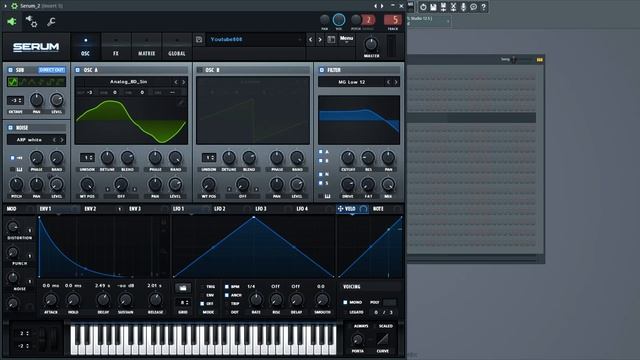Click the FL Studio power icon in the top toolbar
640x360 pixels.
pyautogui.click(x=423, y=7)
